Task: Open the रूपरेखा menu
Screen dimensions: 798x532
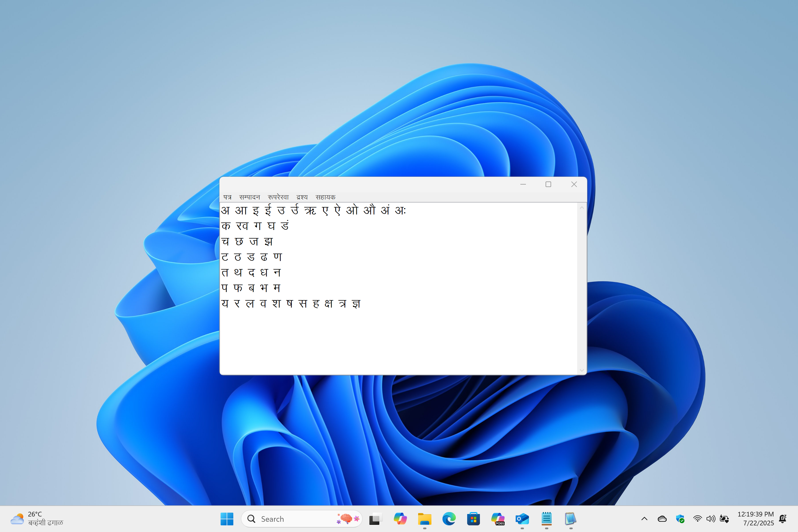Action: [x=278, y=197]
